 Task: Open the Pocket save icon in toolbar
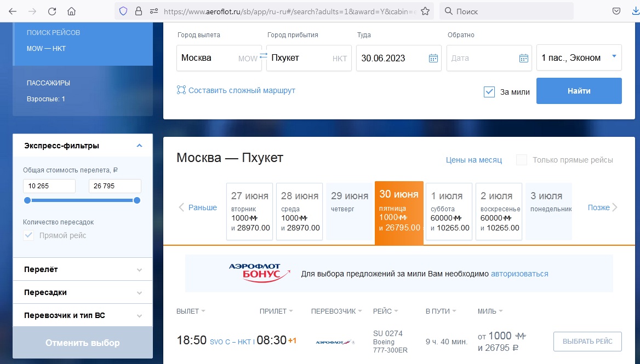[x=616, y=11]
